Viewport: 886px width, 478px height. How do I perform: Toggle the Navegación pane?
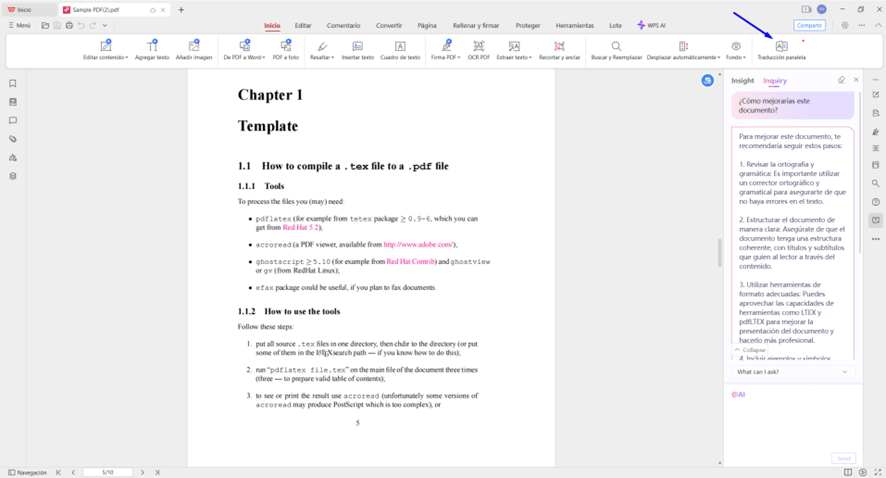[x=27, y=472]
